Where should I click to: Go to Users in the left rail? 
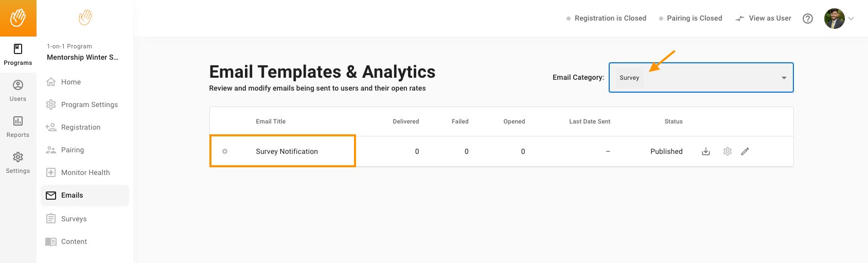coord(18,91)
